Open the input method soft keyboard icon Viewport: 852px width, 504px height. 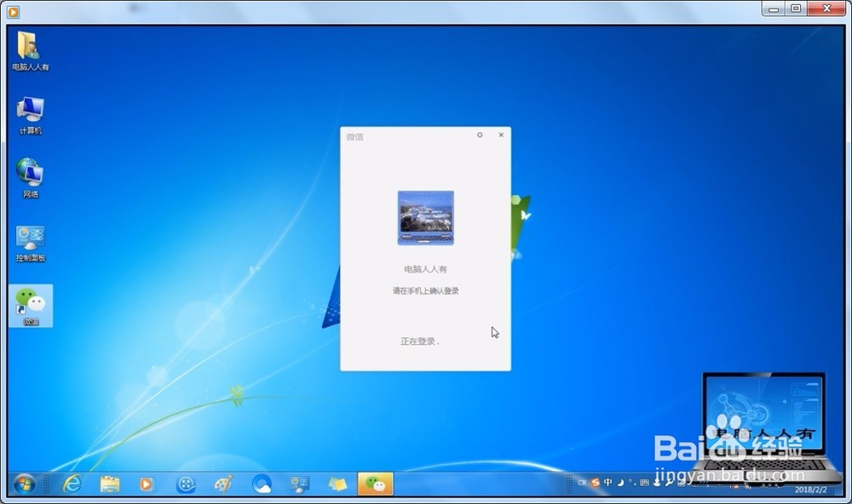(644, 482)
